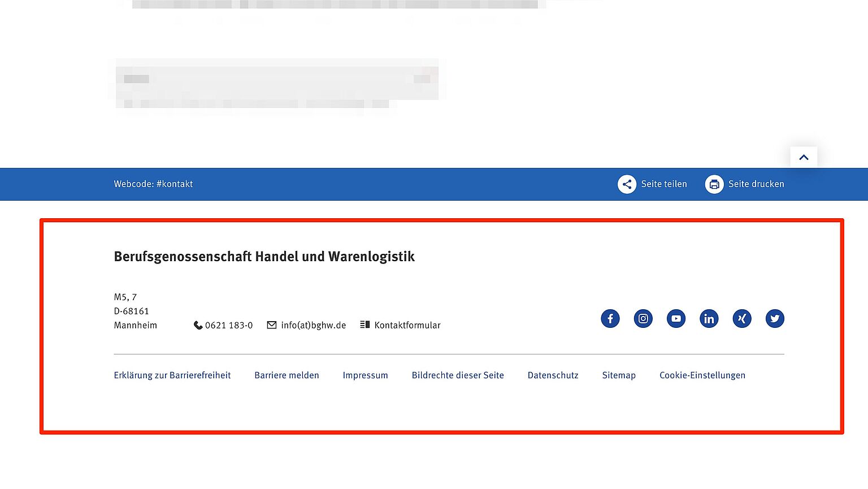This screenshot has width=868, height=489.
Task: Open Cookie-Einstellungen
Action: pyautogui.click(x=702, y=375)
